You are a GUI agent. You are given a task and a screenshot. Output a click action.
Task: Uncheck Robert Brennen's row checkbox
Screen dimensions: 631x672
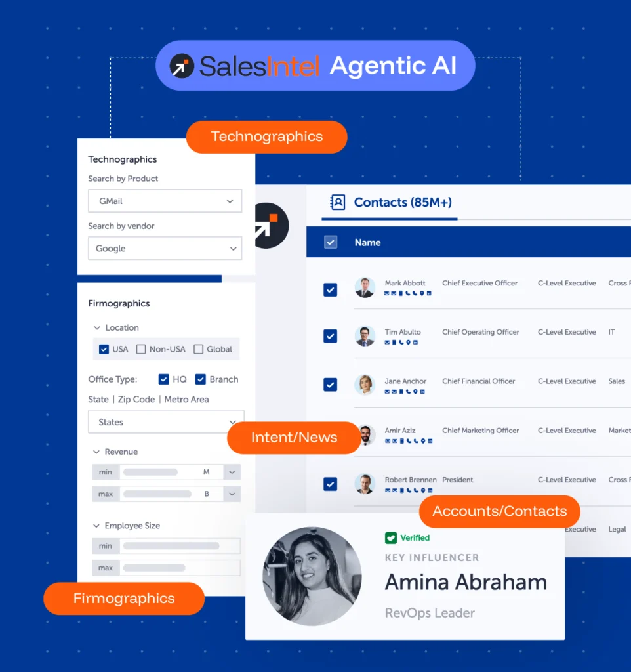pos(331,484)
